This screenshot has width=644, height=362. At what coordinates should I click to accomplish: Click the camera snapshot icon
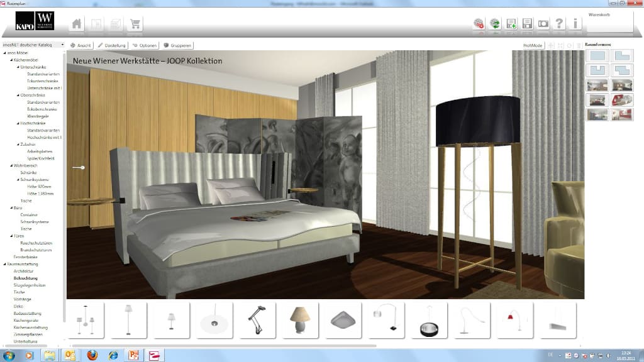click(543, 25)
